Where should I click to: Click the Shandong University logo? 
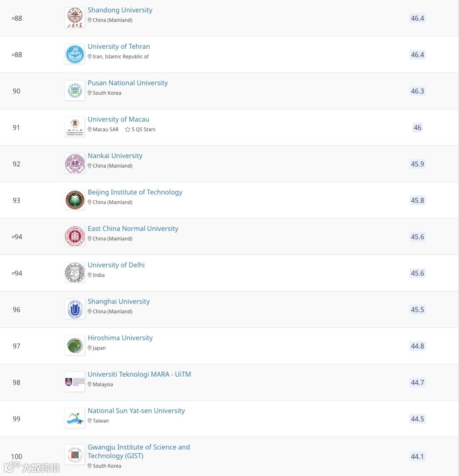click(75, 18)
